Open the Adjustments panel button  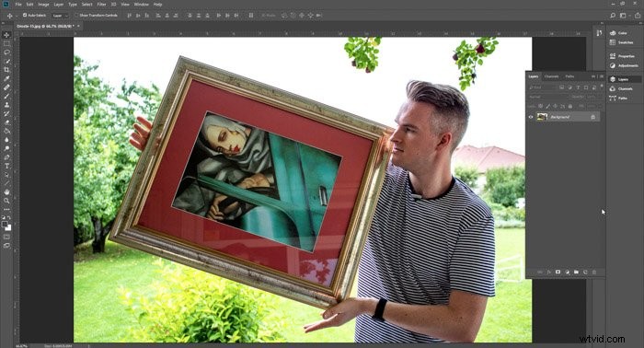(x=625, y=65)
